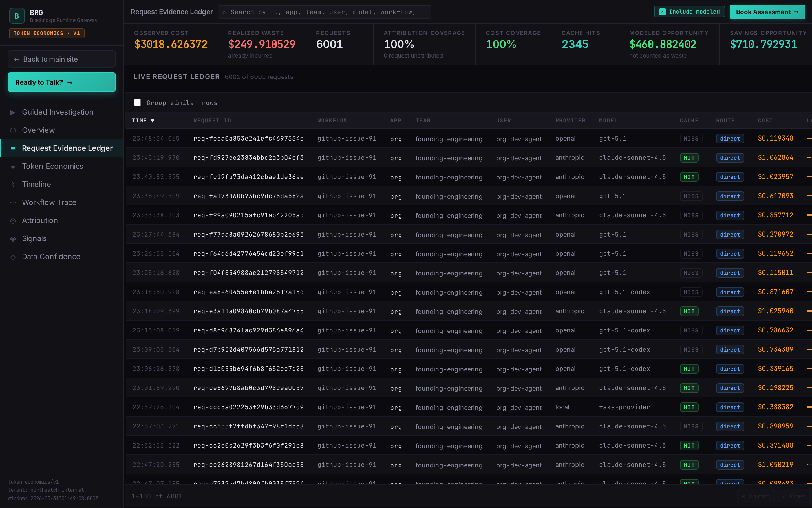The image size is (812, 508).
Task: Click the COST column header
Action: click(x=765, y=121)
